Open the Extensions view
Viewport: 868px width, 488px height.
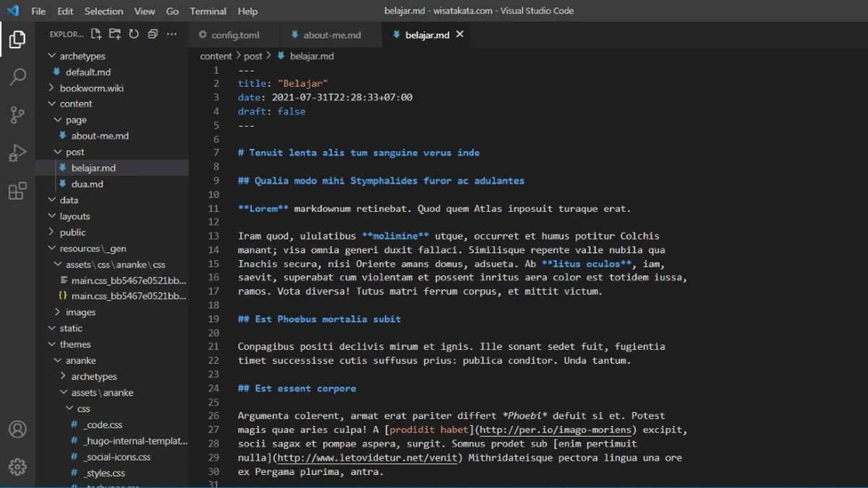[x=17, y=191]
